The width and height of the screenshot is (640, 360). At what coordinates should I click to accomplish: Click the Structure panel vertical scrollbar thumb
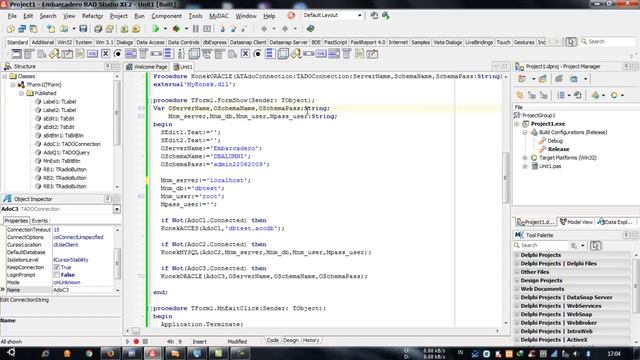click(117, 113)
